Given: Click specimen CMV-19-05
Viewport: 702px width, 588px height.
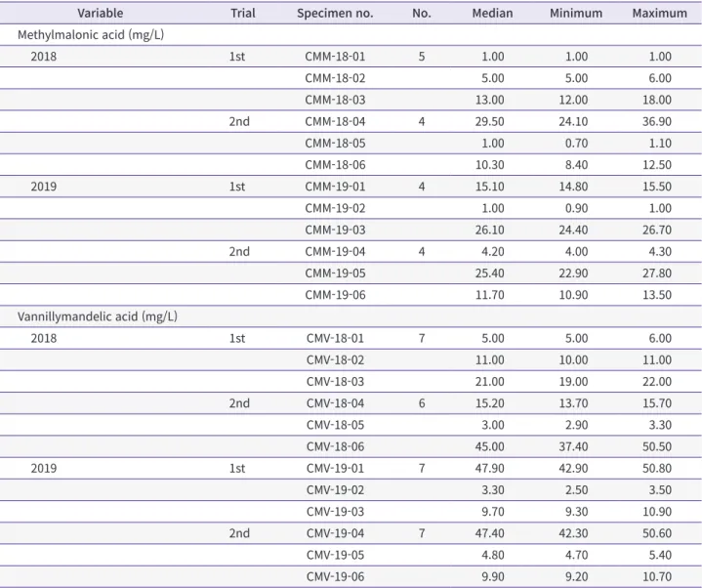Looking at the screenshot, I should (335, 555).
